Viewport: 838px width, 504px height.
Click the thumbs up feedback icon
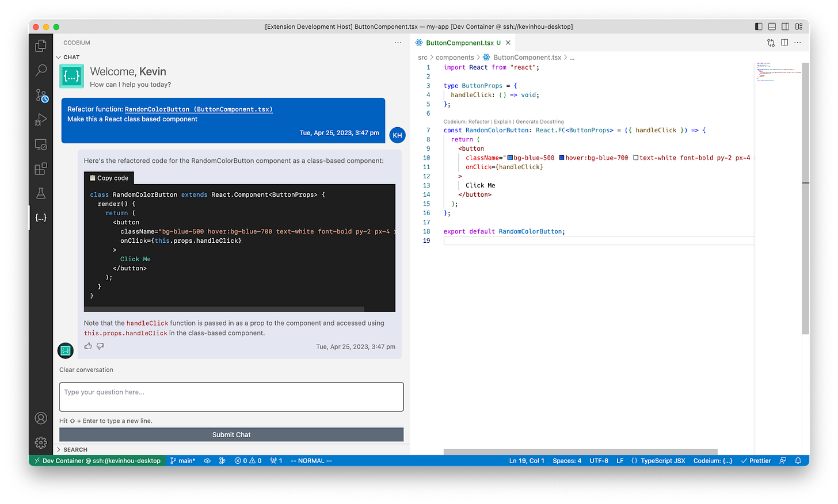point(88,346)
